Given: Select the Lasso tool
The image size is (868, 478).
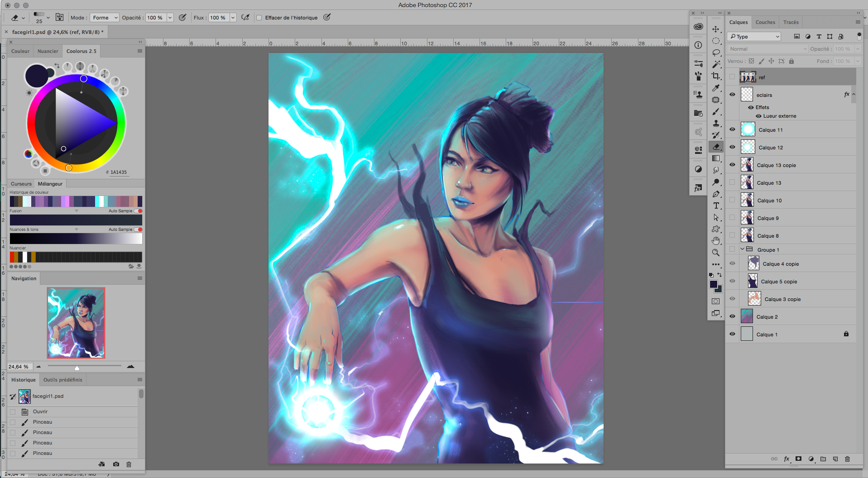Looking at the screenshot, I should click(716, 53).
